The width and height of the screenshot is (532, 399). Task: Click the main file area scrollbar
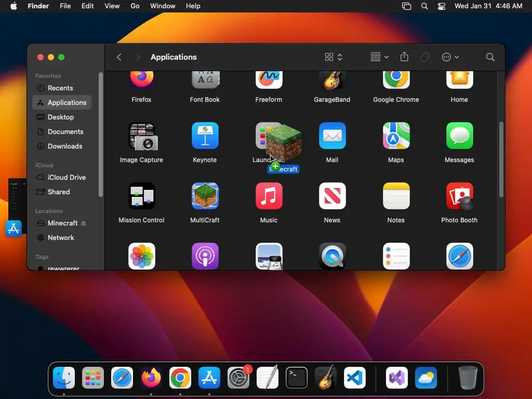(501, 159)
